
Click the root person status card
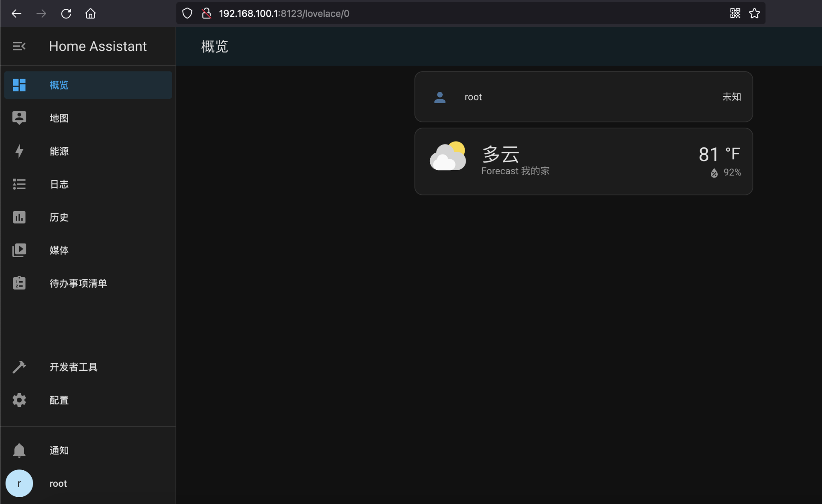click(583, 97)
